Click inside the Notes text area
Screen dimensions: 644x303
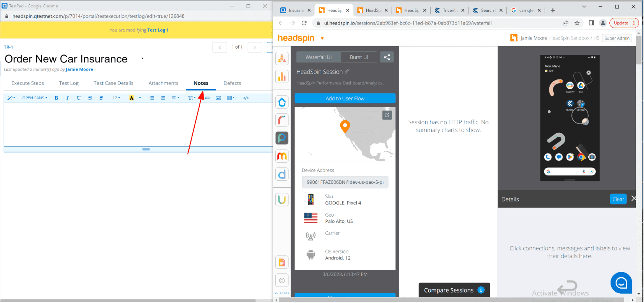click(138, 125)
